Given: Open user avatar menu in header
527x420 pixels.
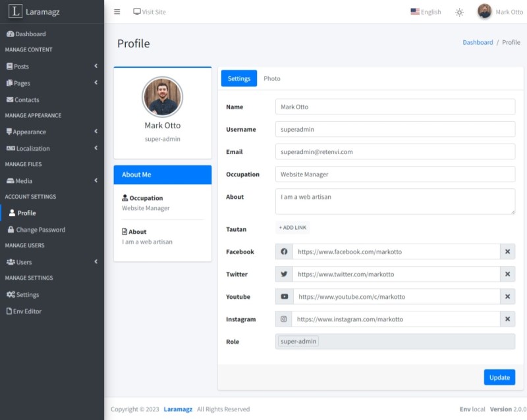Looking at the screenshot, I should click(485, 12).
